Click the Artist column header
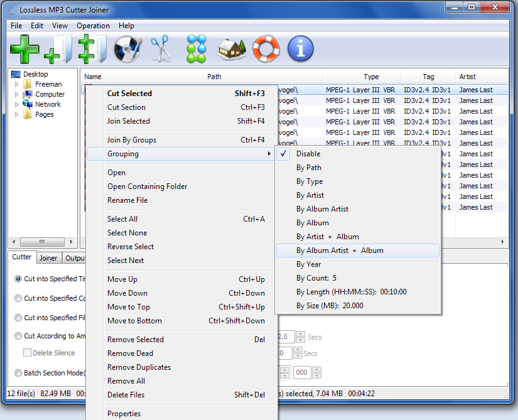 [x=482, y=77]
